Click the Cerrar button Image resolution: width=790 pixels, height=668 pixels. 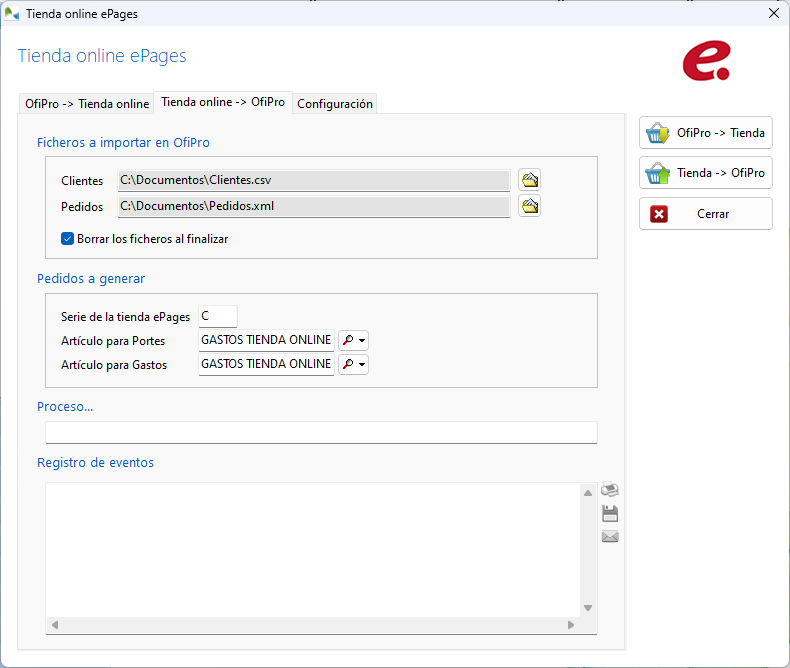click(x=706, y=214)
